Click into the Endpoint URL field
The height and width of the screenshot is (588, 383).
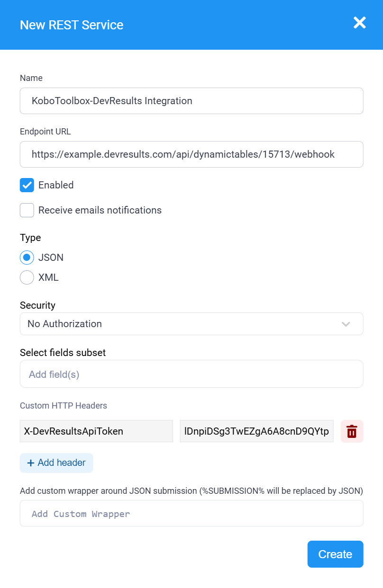click(x=191, y=154)
